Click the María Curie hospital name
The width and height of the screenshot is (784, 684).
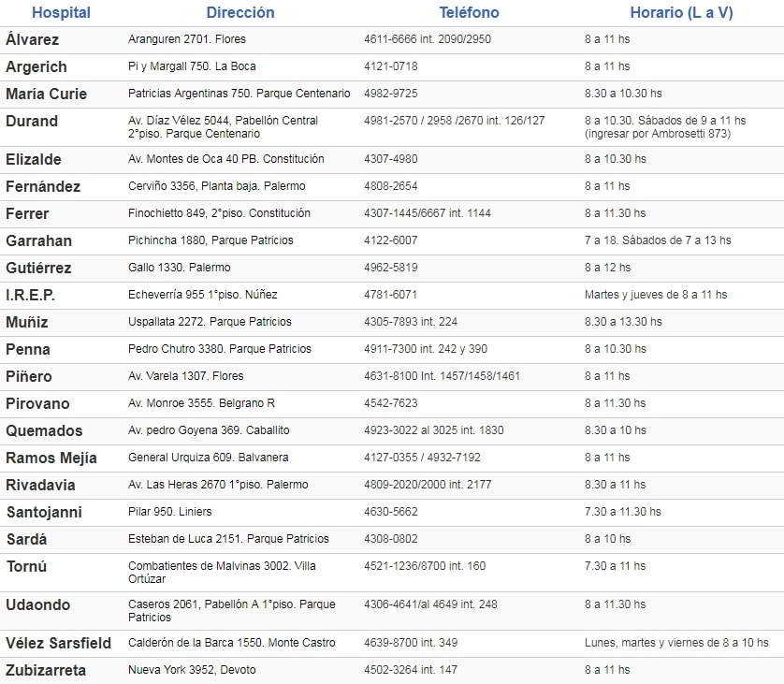[47, 94]
